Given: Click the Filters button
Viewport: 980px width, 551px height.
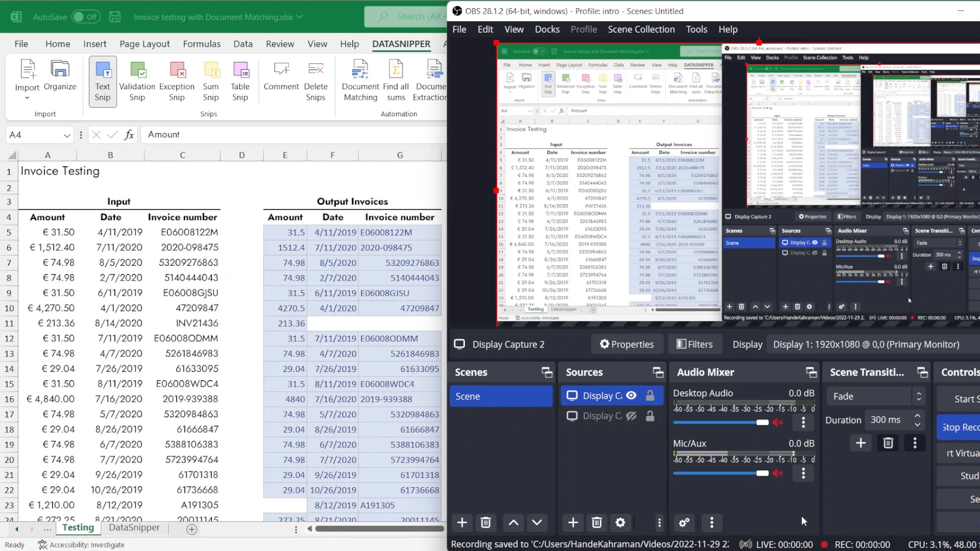Looking at the screenshot, I should 694,344.
